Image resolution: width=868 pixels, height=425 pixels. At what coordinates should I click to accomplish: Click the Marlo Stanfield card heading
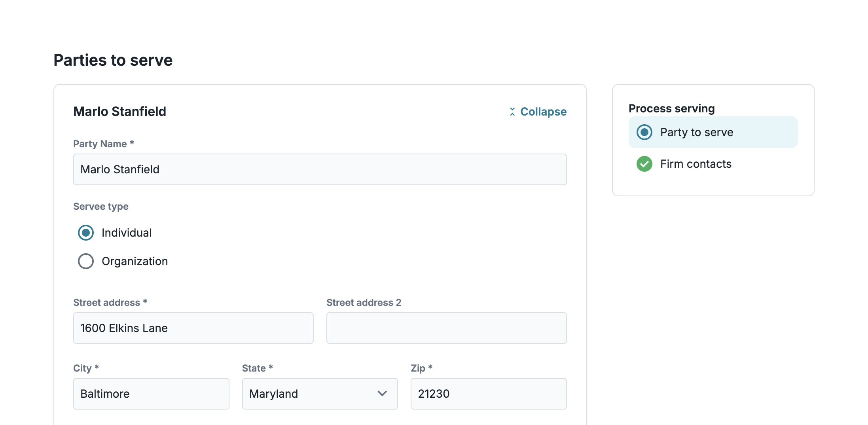(x=119, y=112)
